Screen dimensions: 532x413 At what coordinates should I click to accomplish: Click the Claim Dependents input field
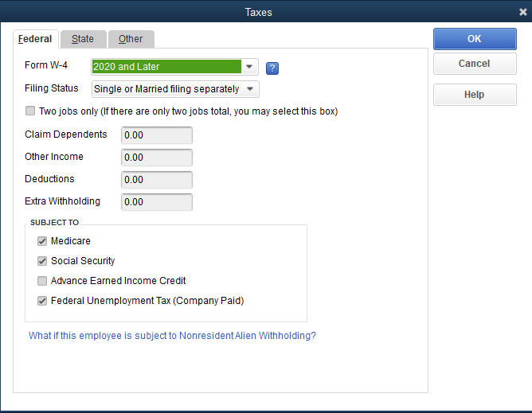click(156, 135)
